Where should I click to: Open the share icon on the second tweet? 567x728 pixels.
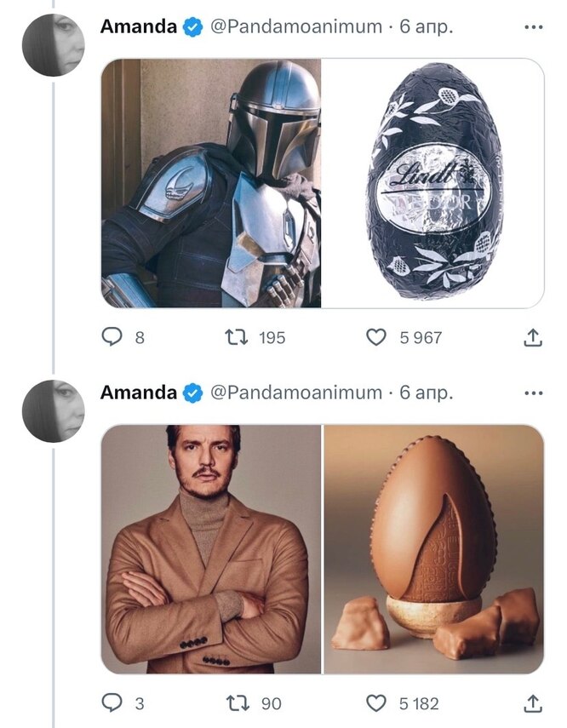[x=533, y=701]
